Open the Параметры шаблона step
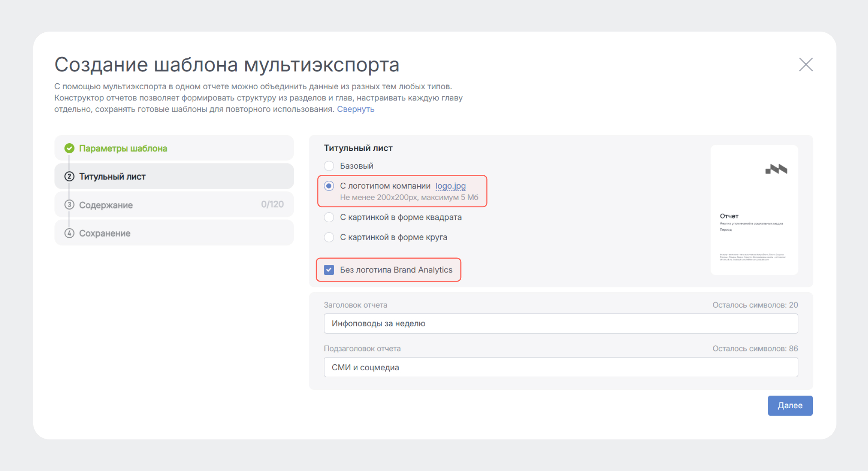The image size is (868, 471). pos(174,148)
